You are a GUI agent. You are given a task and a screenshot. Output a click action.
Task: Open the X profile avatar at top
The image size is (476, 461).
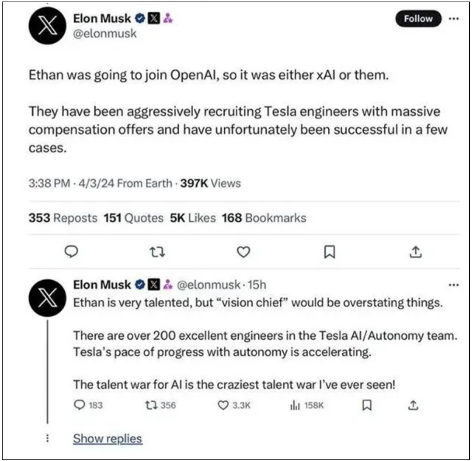[x=47, y=26]
